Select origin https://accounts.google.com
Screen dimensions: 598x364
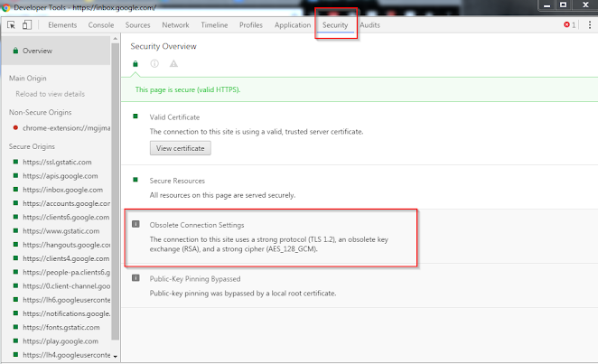66,203
